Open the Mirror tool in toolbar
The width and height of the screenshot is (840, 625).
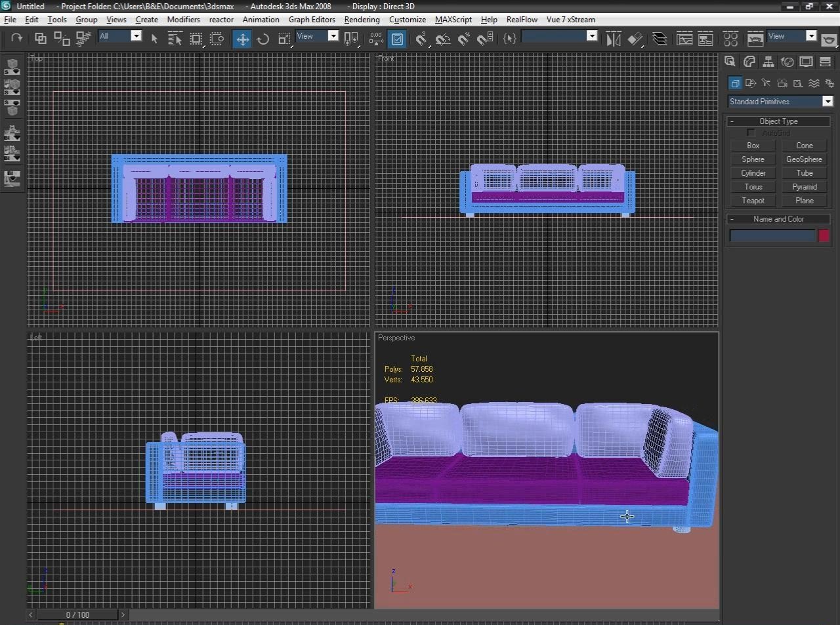pos(613,39)
